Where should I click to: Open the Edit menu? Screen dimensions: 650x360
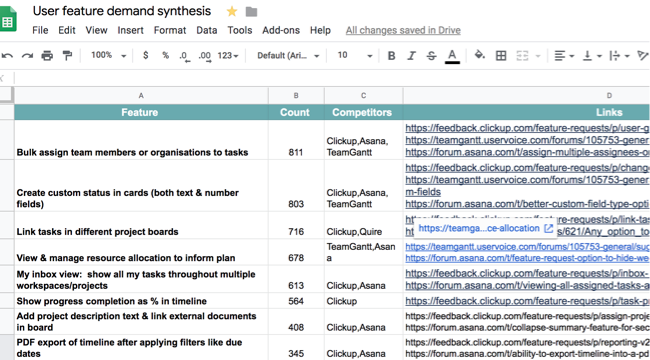pyautogui.click(x=67, y=30)
